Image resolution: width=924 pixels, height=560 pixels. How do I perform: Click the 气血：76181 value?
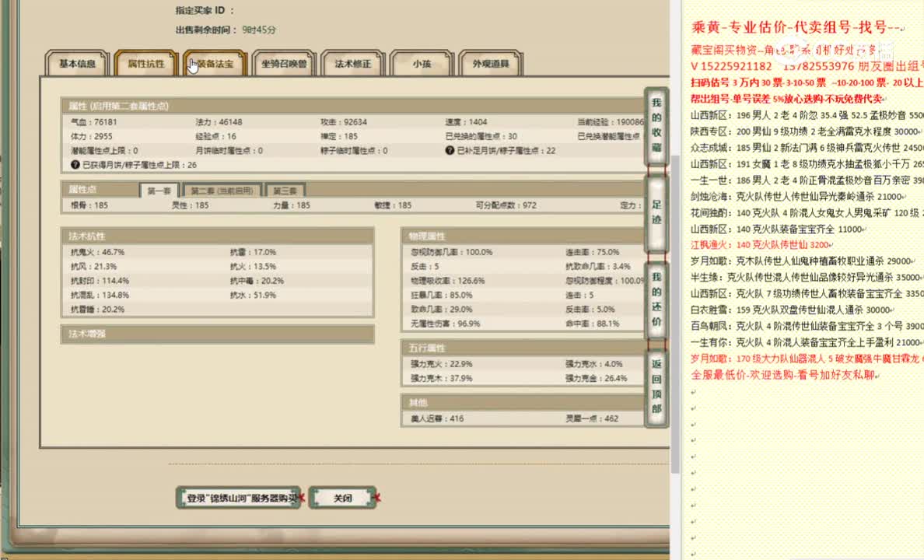coord(93,122)
